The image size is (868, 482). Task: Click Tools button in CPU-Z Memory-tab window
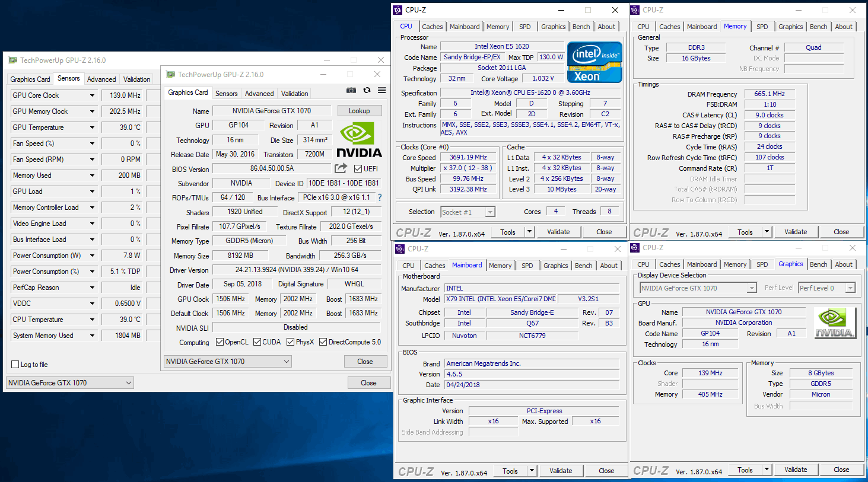point(745,232)
